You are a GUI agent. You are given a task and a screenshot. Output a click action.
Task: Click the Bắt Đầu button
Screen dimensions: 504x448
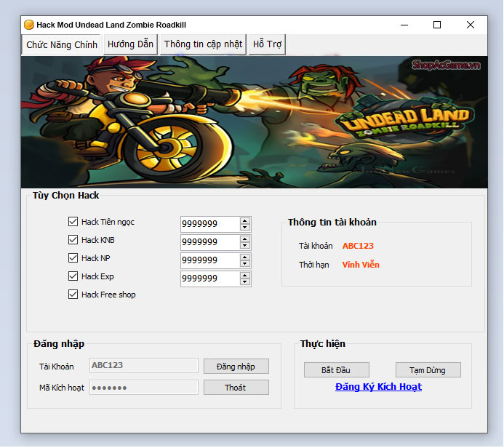(337, 370)
